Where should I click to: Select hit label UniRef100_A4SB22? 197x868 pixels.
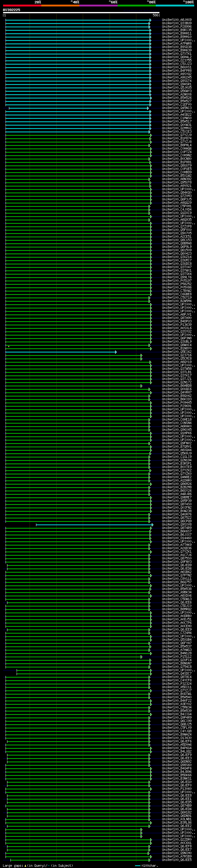point(177,115)
